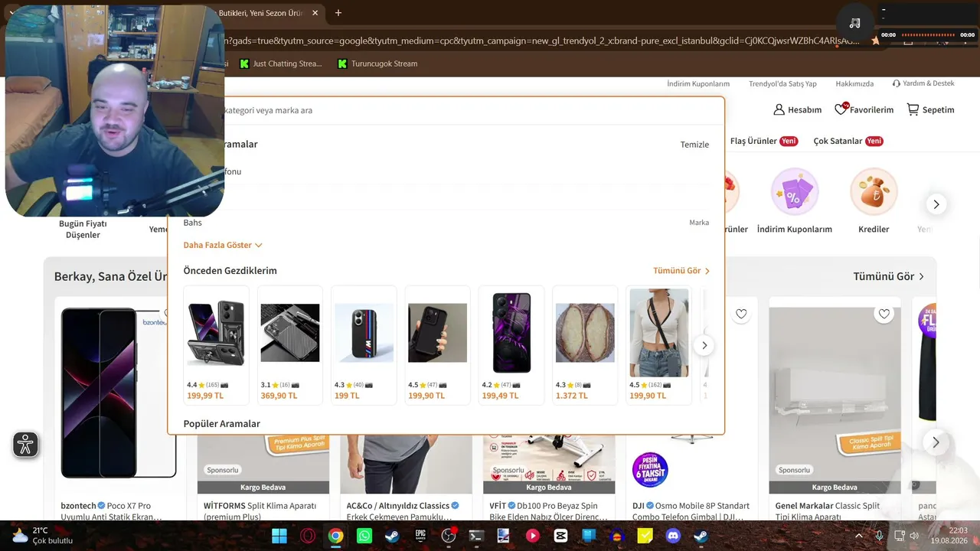
Task: Favorite the Classic Split Klima product heart
Action: 884,314
